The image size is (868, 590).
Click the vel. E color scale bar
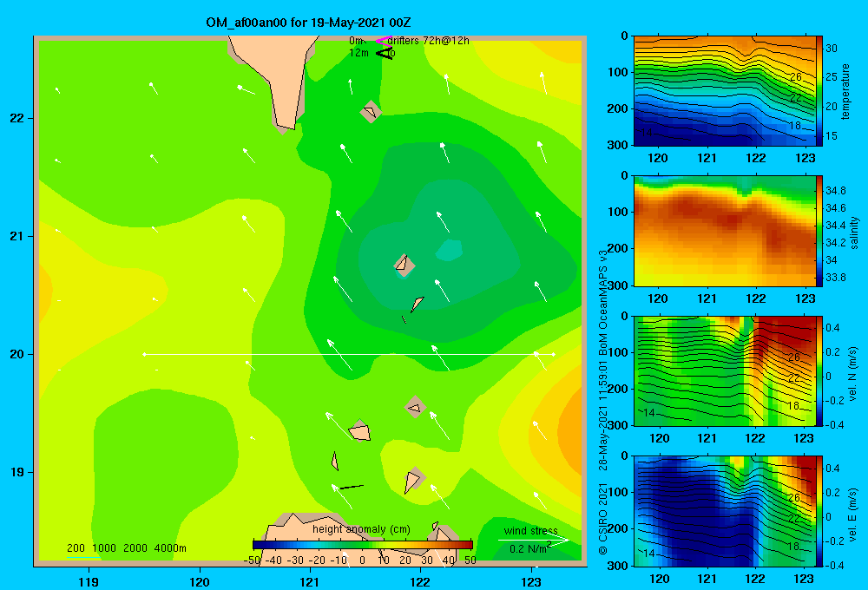click(x=819, y=511)
